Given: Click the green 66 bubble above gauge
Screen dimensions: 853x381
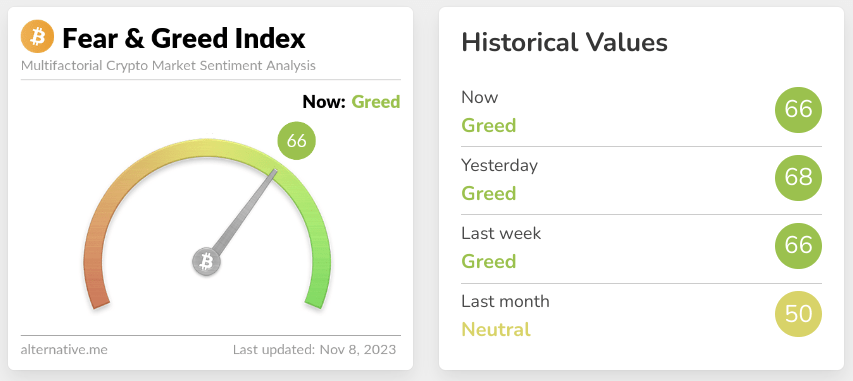Looking at the screenshot, I should (x=296, y=141).
